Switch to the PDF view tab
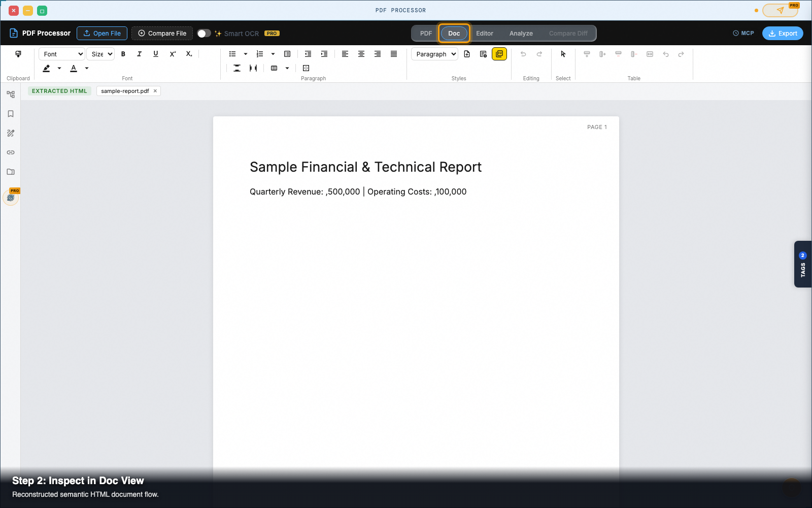The width and height of the screenshot is (812, 508). tap(426, 34)
